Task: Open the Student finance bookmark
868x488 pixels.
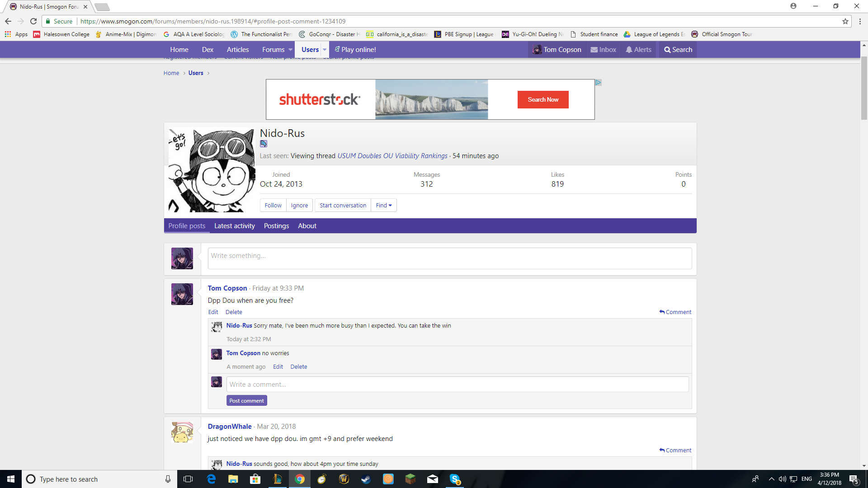Action: point(594,34)
